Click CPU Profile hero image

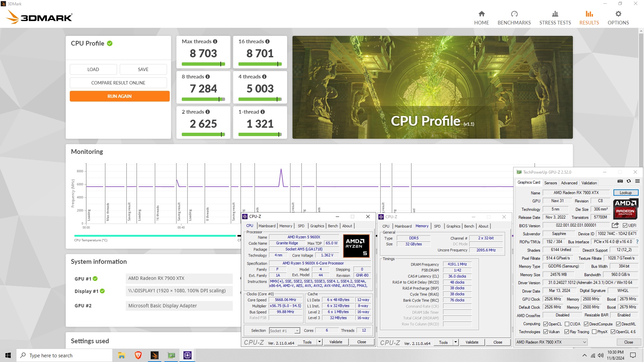click(432, 87)
